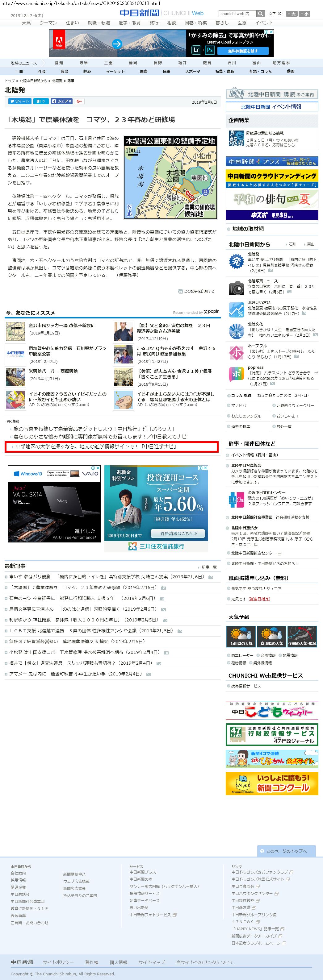Screen dimensions: 323x980
Task: Type in the chunichi web search field
Action: [x=237, y=14]
